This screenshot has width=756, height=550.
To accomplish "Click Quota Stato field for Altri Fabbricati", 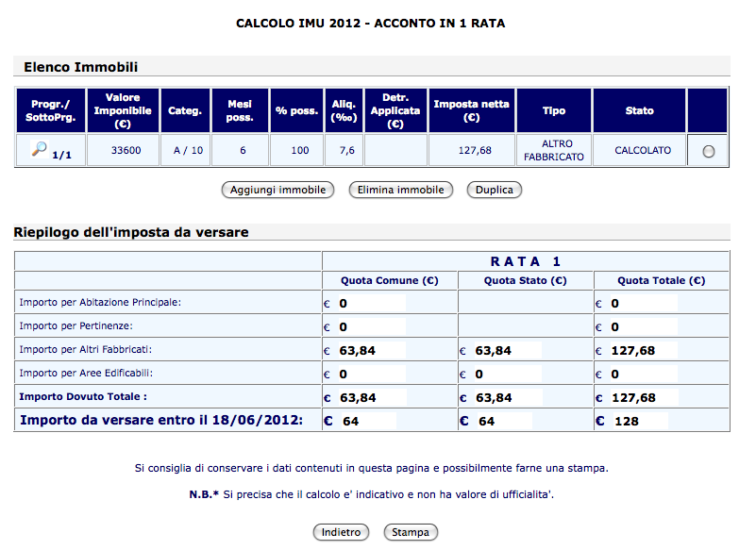I will (x=507, y=350).
